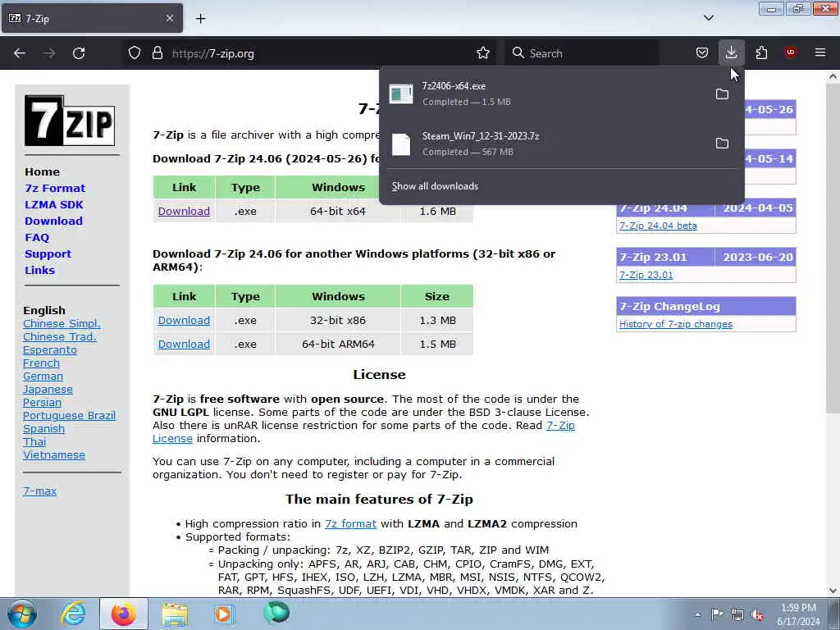Open Windows Explorer from the taskbar
This screenshot has height=630, width=840.
175,614
